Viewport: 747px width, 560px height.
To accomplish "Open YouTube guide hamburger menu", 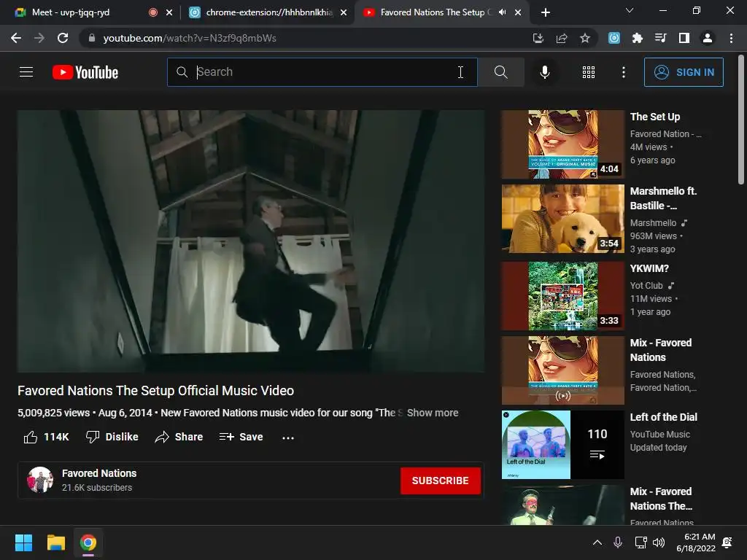I will pos(26,72).
